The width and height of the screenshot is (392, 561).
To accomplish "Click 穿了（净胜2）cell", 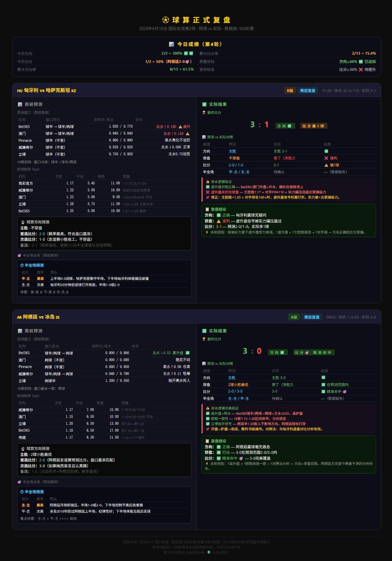I will coord(284,158).
